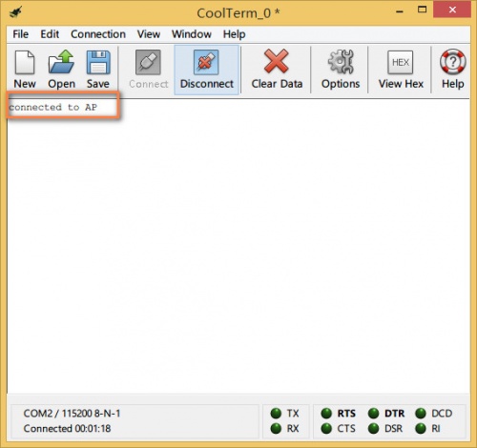The image size is (477, 448).
Task: Click the 'COM2 / 115200 8-N-1' status text
Action: pos(72,414)
